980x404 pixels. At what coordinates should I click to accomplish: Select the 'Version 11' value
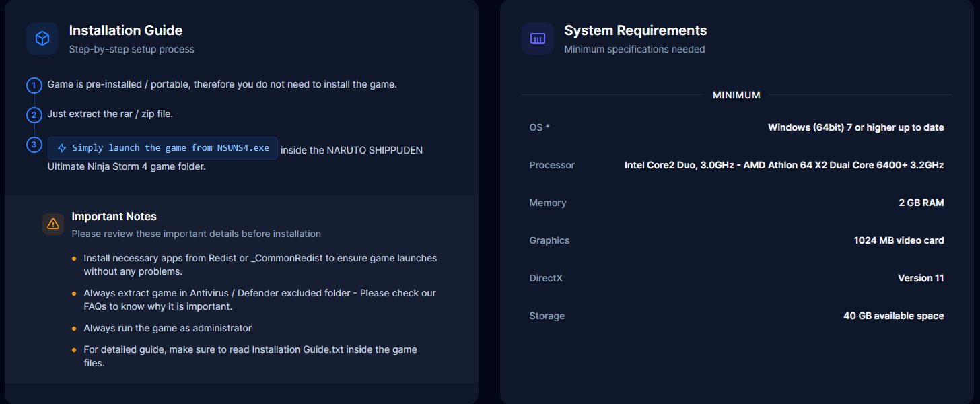(921, 278)
